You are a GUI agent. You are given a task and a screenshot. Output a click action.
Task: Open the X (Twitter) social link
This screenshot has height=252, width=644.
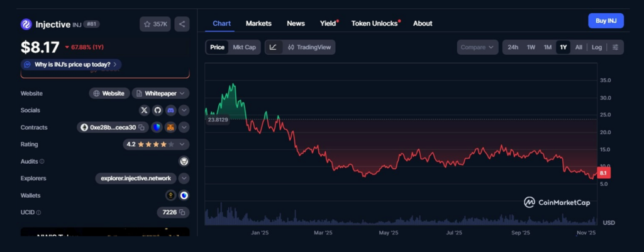(x=144, y=110)
